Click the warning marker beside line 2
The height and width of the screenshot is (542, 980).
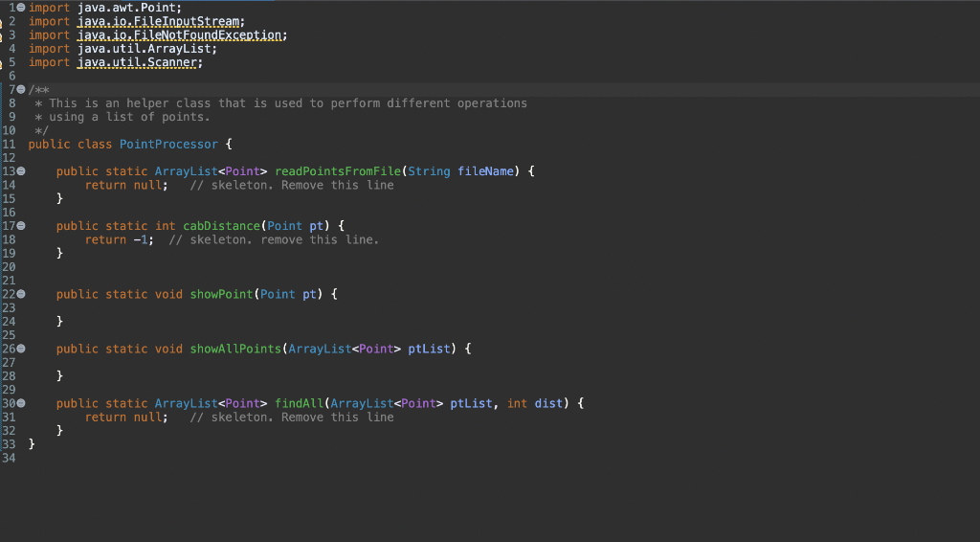(1, 23)
